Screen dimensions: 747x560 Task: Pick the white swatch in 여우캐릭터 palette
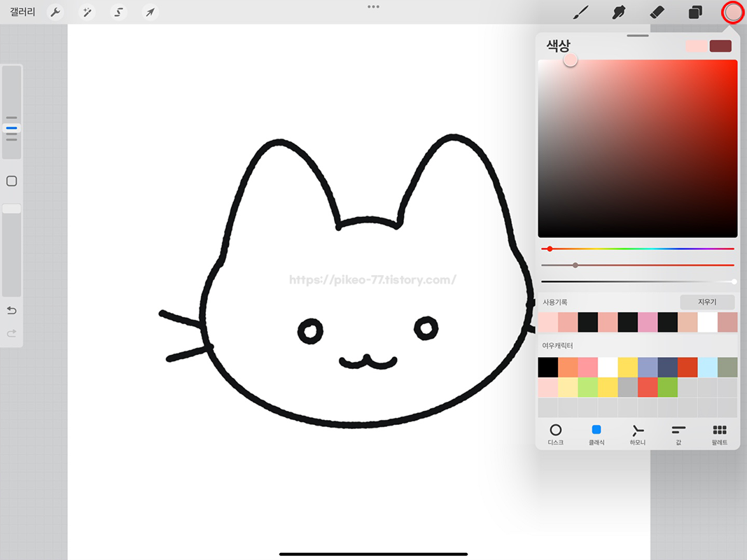click(608, 367)
